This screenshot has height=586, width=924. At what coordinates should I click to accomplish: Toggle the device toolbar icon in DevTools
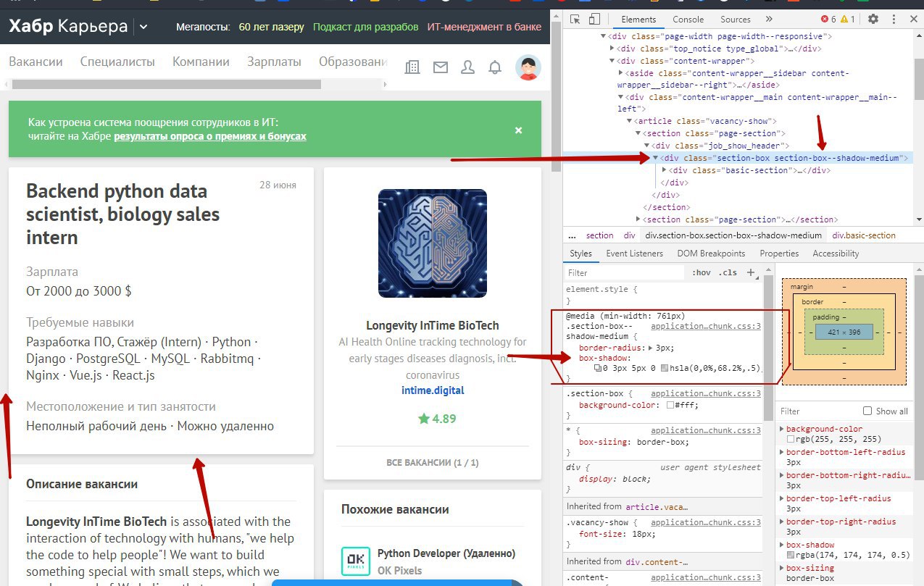[594, 20]
